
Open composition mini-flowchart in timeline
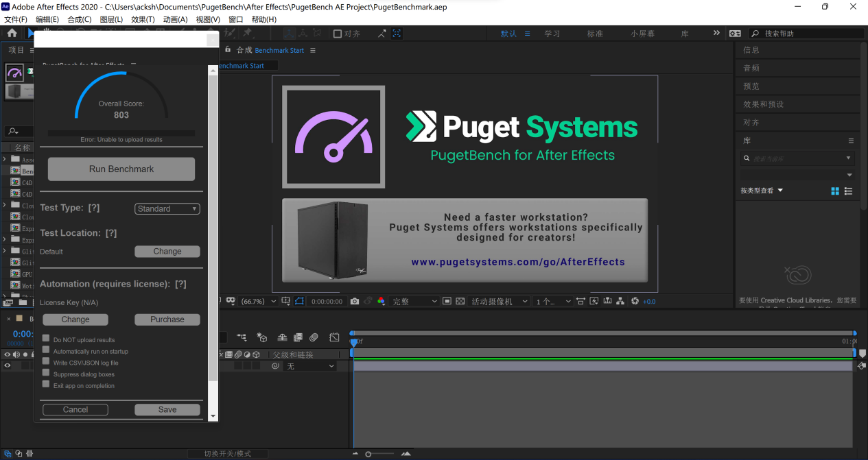click(x=242, y=337)
